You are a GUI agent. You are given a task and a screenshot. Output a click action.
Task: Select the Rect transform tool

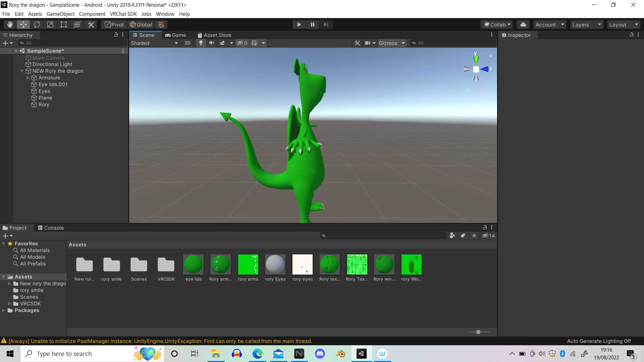click(64, 24)
